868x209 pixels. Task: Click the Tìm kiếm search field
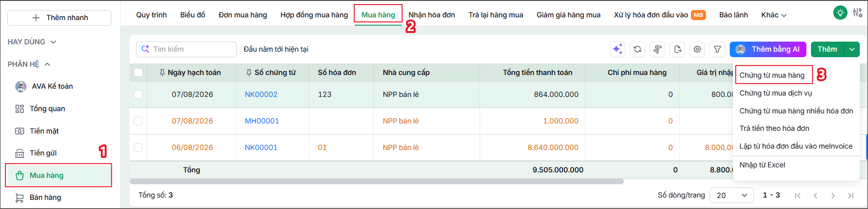(x=186, y=49)
